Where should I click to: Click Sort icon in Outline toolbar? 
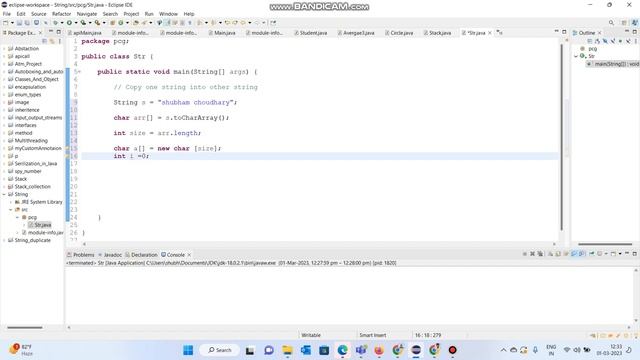[597, 41]
